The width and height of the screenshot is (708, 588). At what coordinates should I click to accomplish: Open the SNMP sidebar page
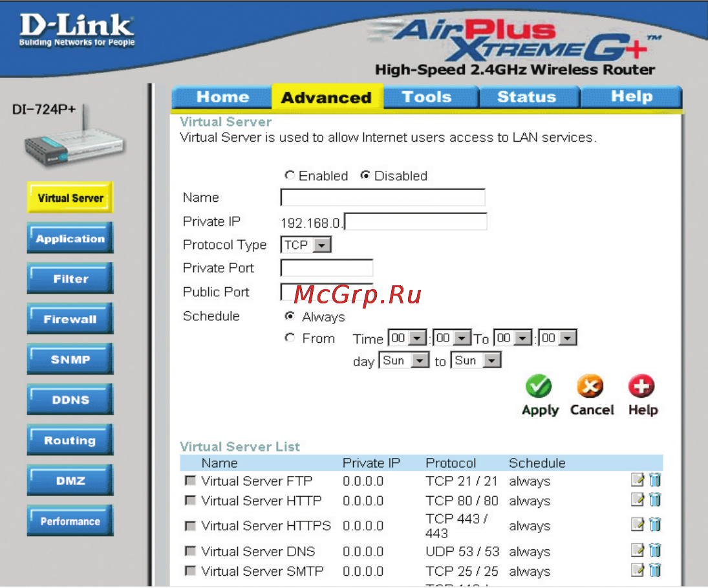tap(70, 359)
